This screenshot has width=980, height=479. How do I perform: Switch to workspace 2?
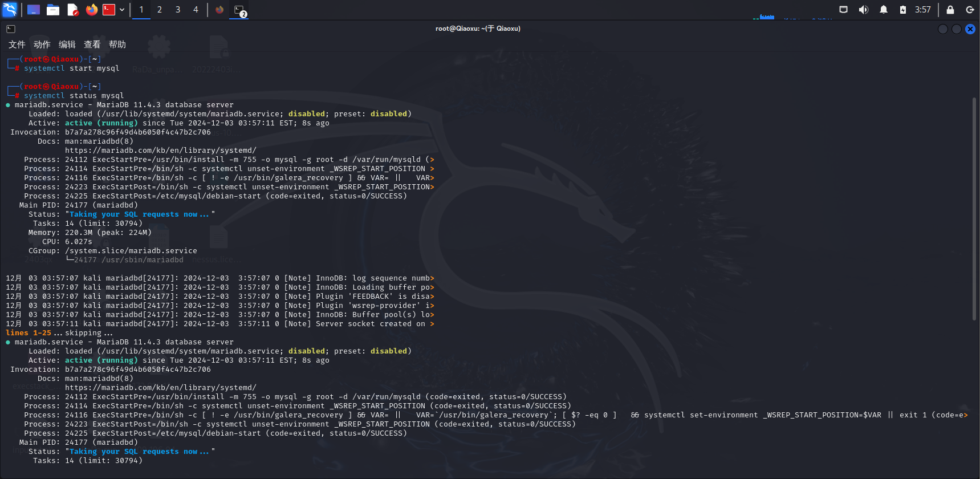(x=160, y=10)
